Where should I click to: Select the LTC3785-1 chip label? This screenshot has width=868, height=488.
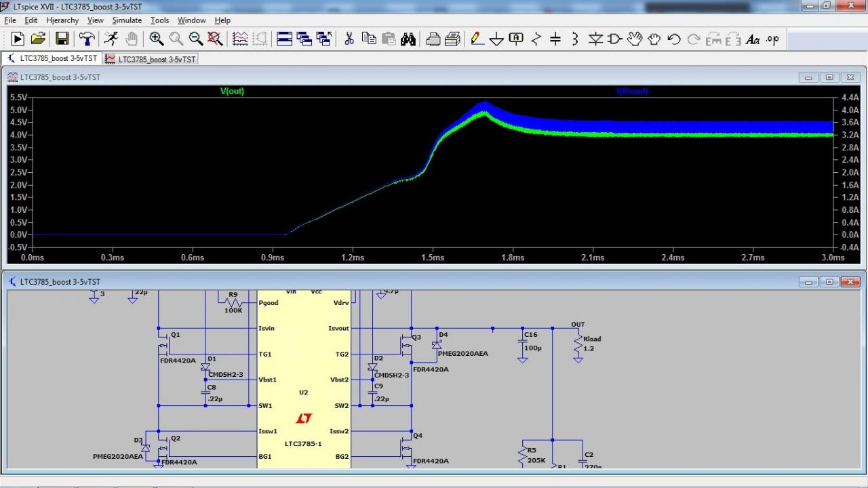303,443
